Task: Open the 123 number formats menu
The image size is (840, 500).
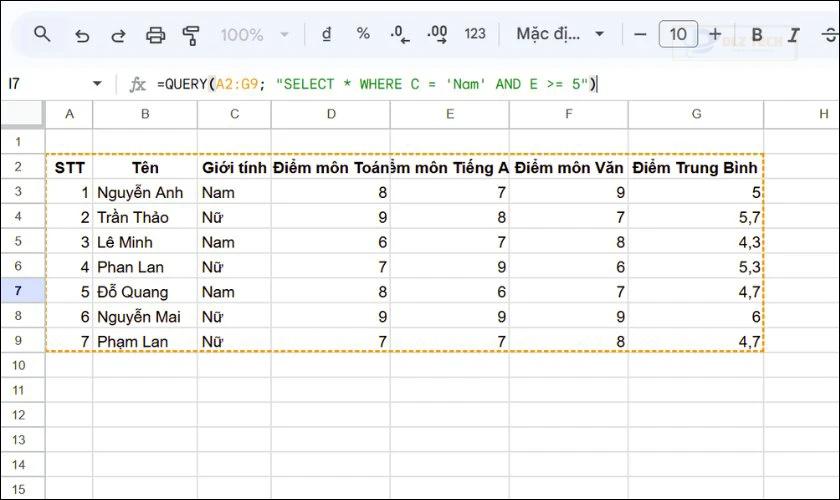Action: 475,34
